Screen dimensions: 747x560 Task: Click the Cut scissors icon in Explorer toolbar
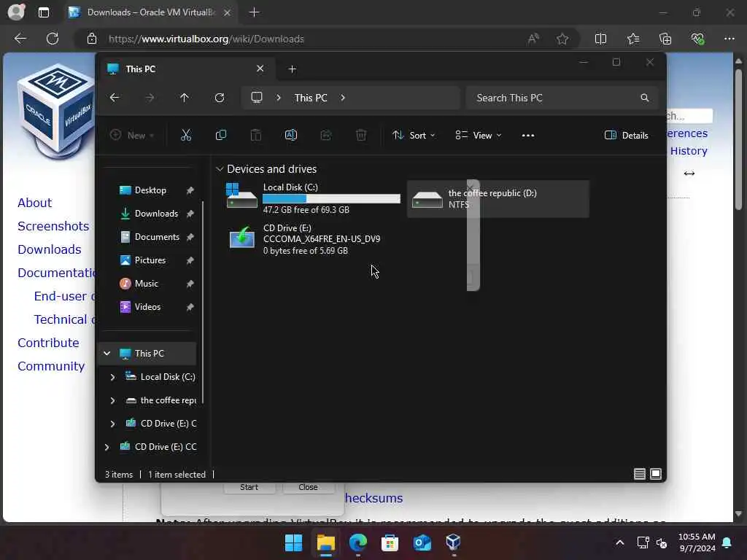pos(186,135)
